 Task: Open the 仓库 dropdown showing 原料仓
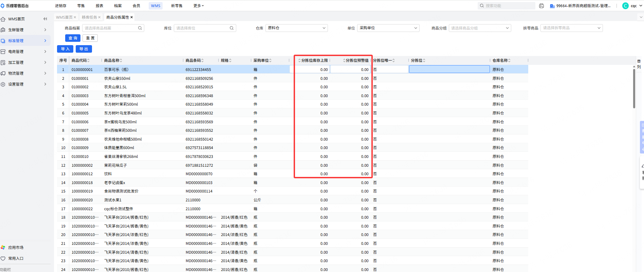pyautogui.click(x=296, y=28)
